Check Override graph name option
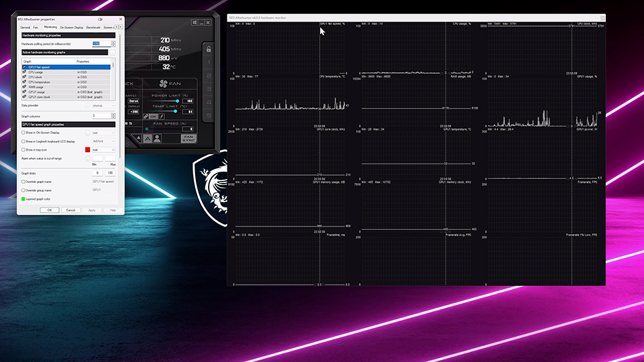Image resolution: width=644 pixels, height=362 pixels. pyautogui.click(x=23, y=182)
